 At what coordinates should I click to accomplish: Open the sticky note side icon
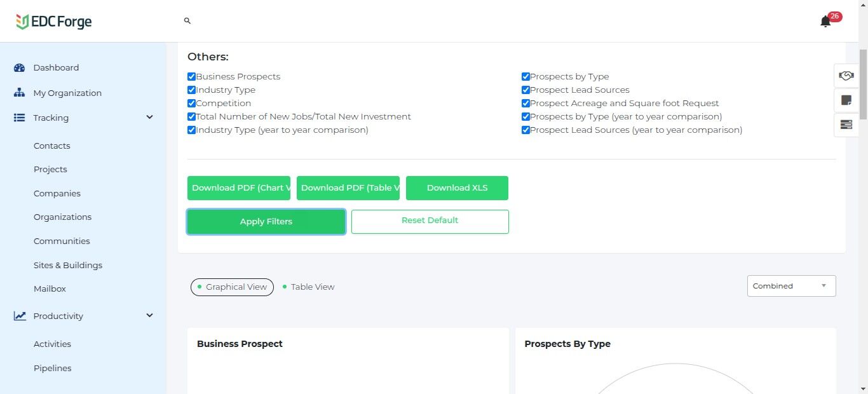[x=846, y=100]
